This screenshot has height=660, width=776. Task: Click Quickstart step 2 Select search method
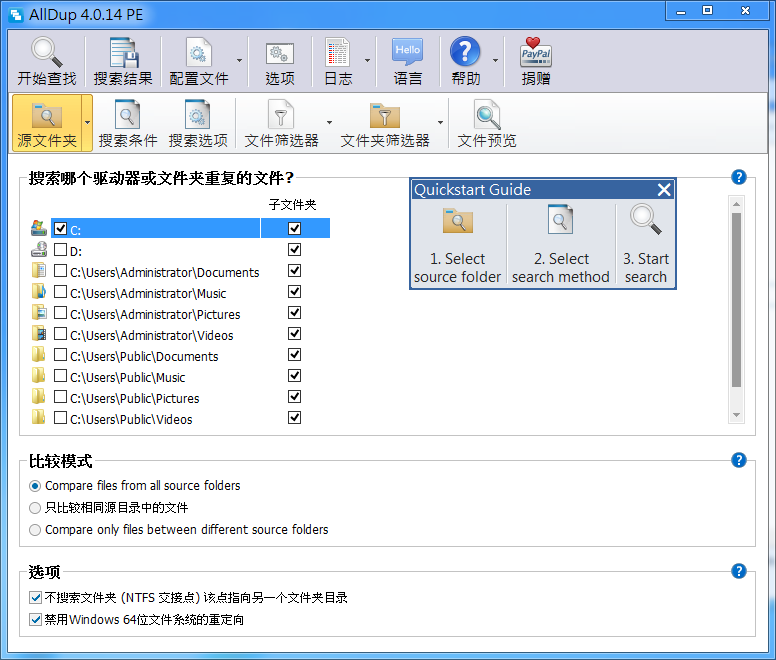click(x=561, y=245)
